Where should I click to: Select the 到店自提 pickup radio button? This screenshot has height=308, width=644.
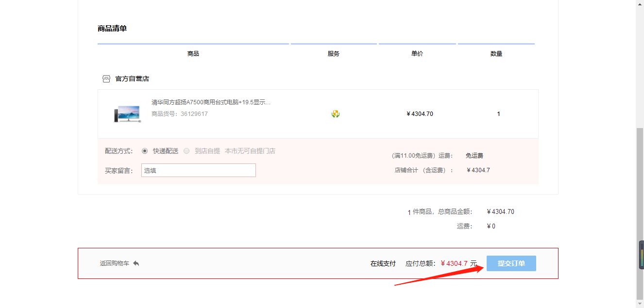click(x=186, y=151)
